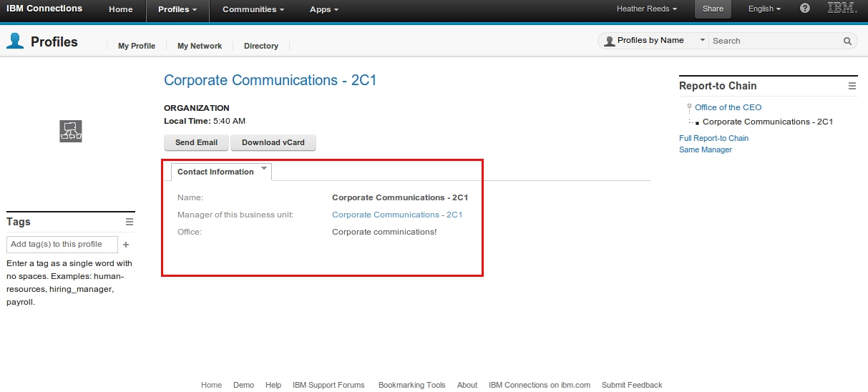The width and height of the screenshot is (868, 392).
Task: Click the Add tag(s) input field
Action: coord(62,245)
